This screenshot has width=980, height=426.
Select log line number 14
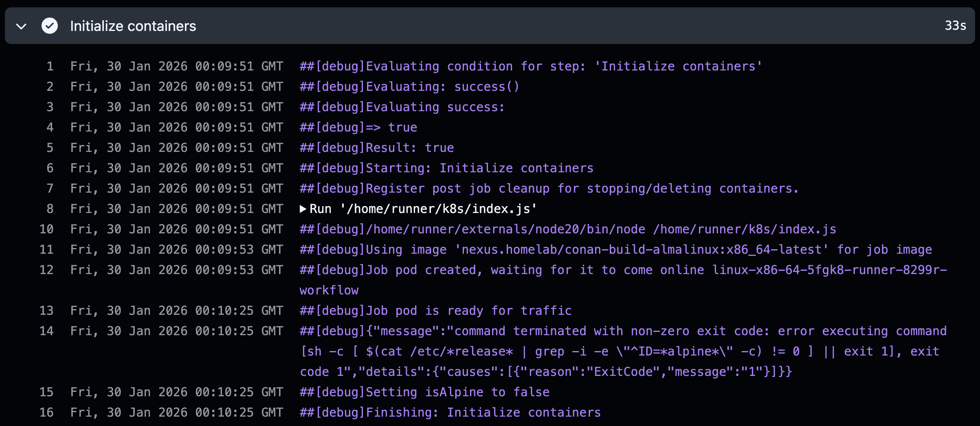coord(46,331)
